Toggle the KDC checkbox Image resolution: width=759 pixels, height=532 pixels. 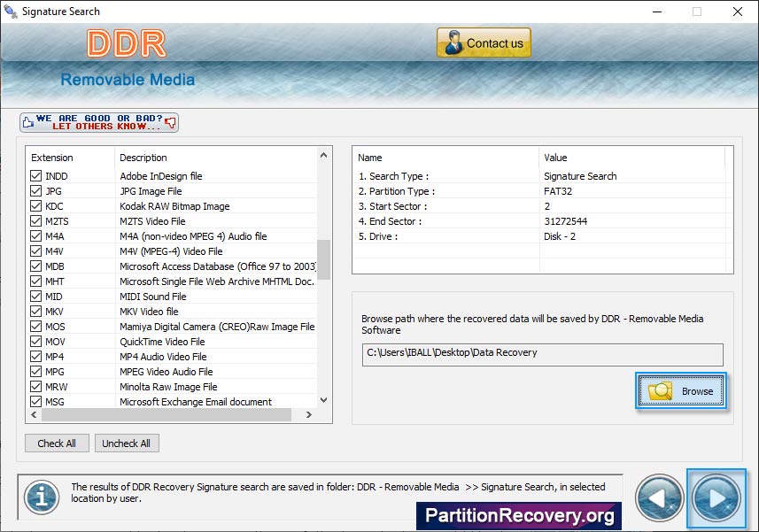[x=35, y=206]
